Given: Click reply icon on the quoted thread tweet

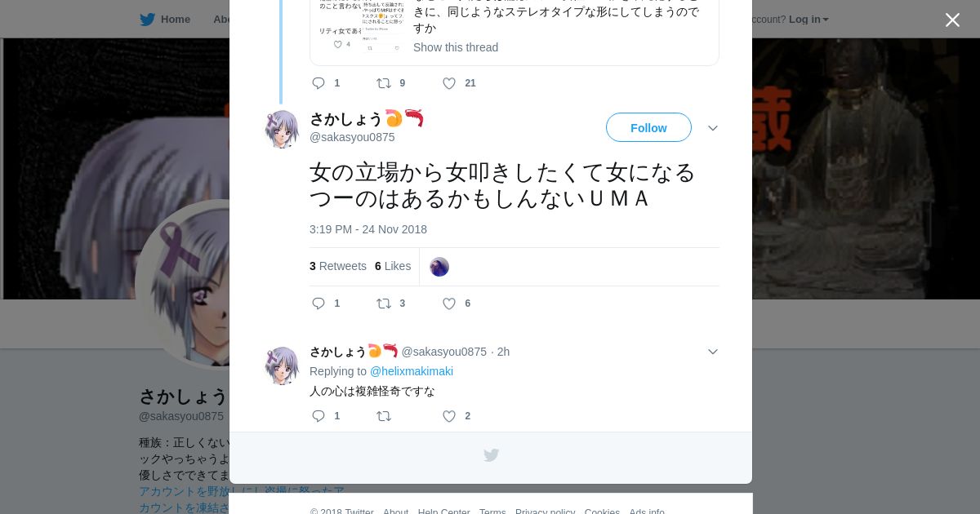Looking at the screenshot, I should click(318, 83).
